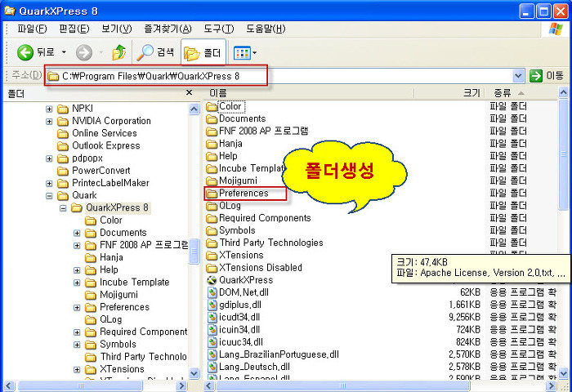Open the 보기(V) menu
Screen dimensions: 572x392
(117, 29)
